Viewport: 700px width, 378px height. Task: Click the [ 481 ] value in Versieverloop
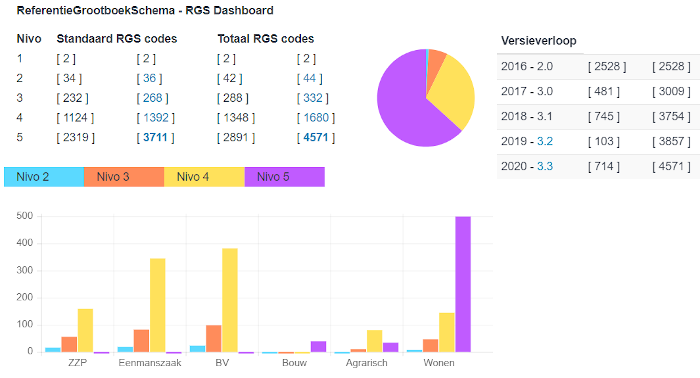[x=604, y=91]
